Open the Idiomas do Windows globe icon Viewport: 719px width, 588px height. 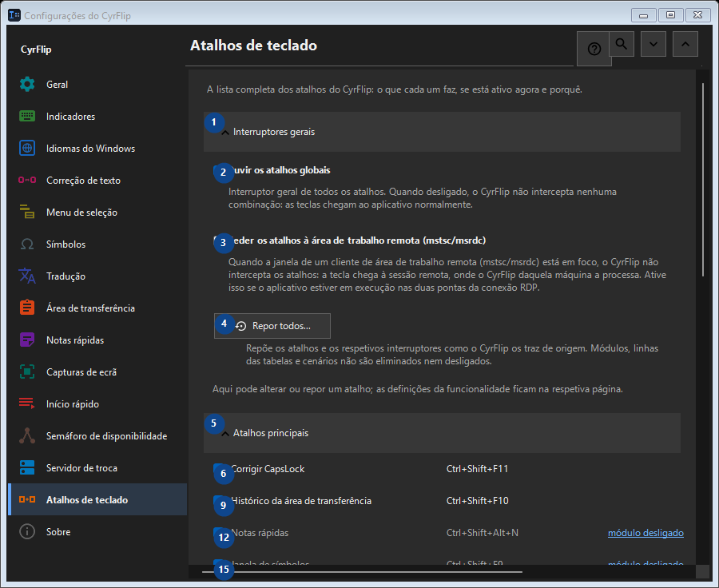click(27, 148)
